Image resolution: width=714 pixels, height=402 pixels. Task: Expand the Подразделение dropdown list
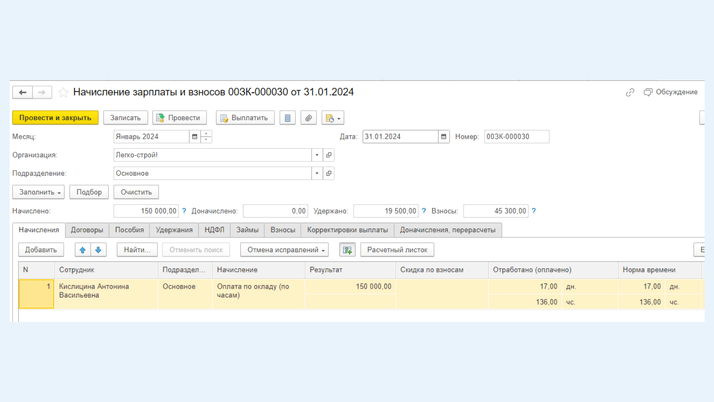tap(317, 173)
